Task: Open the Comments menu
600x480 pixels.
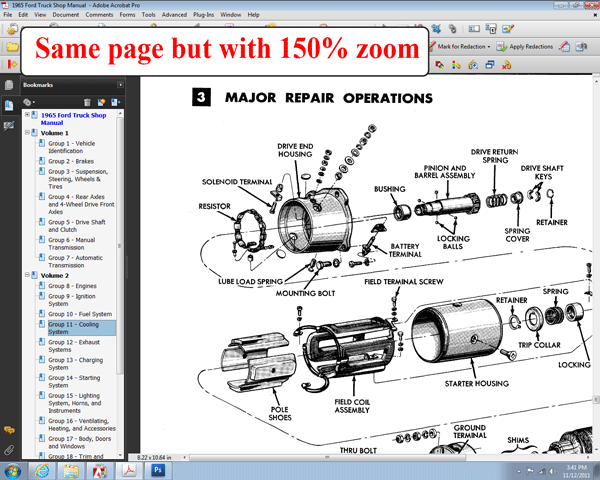Action: click(99, 15)
